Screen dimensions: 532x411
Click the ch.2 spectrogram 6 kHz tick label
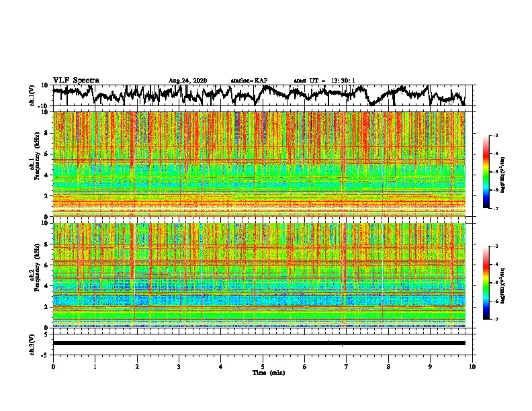point(46,265)
